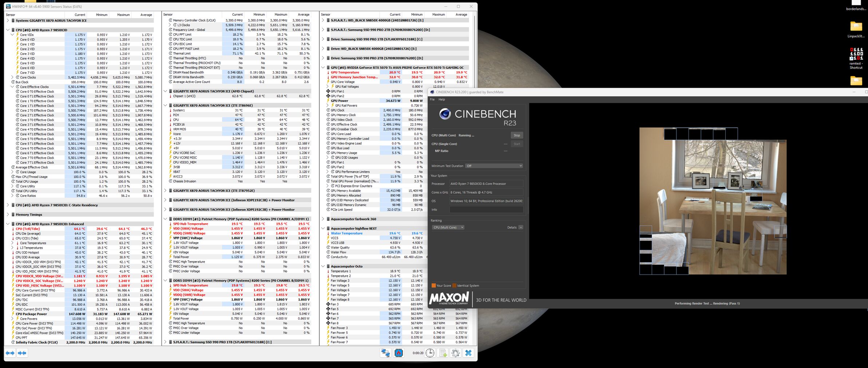This screenshot has height=368, width=868.
Task: Click the orange Your Score color swatch
Action: click(x=433, y=285)
